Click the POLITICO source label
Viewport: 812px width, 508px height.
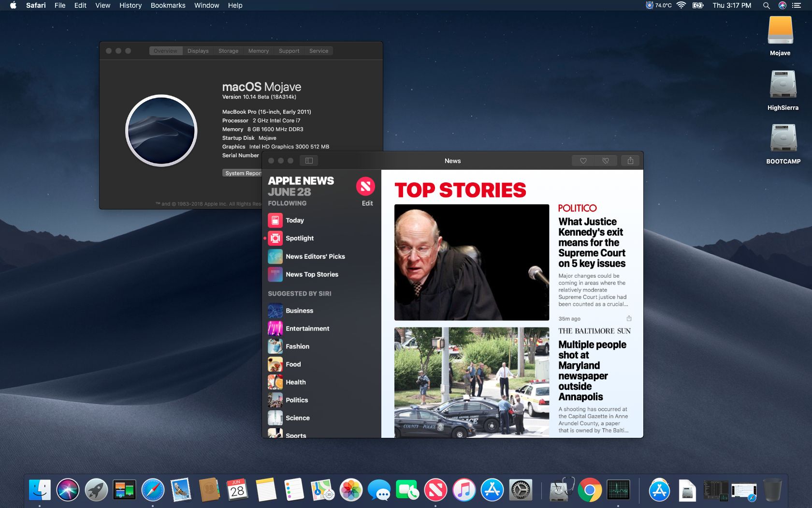[577, 208]
